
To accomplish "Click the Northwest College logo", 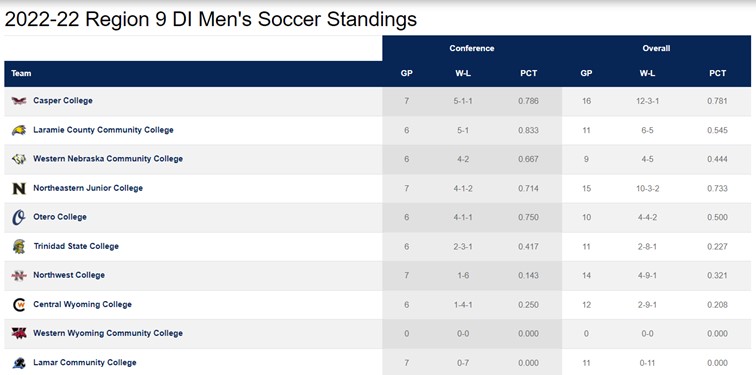I will point(19,275).
